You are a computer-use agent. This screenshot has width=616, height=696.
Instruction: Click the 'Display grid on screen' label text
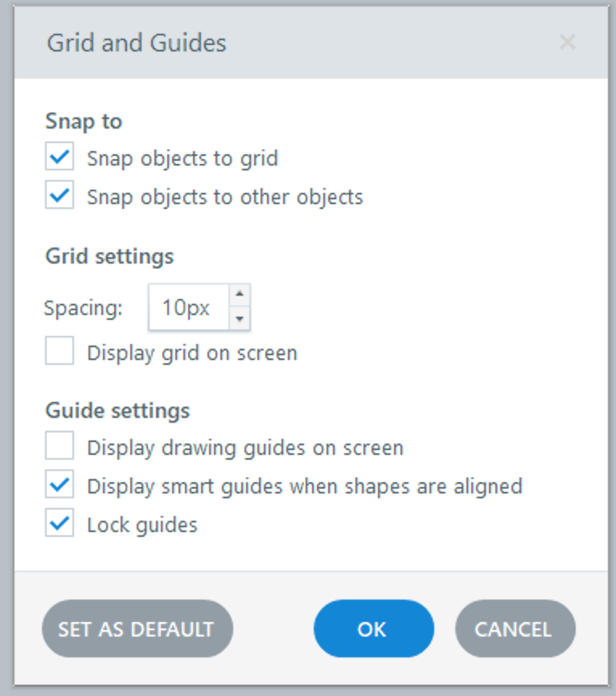pyautogui.click(x=192, y=353)
